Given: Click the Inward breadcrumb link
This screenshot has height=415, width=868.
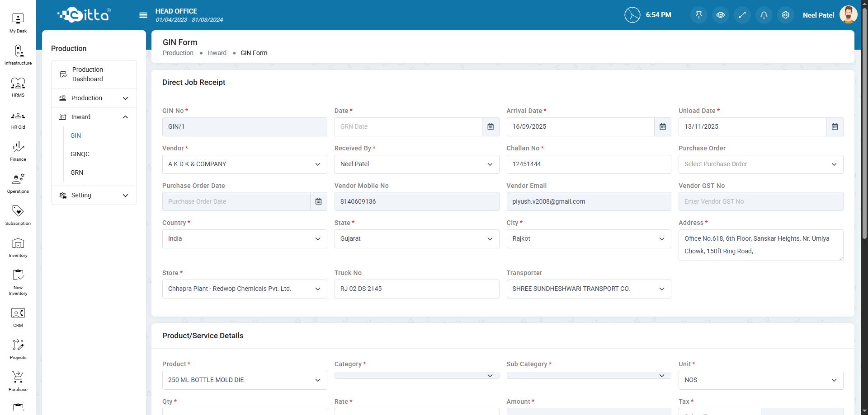Looking at the screenshot, I should (x=217, y=53).
